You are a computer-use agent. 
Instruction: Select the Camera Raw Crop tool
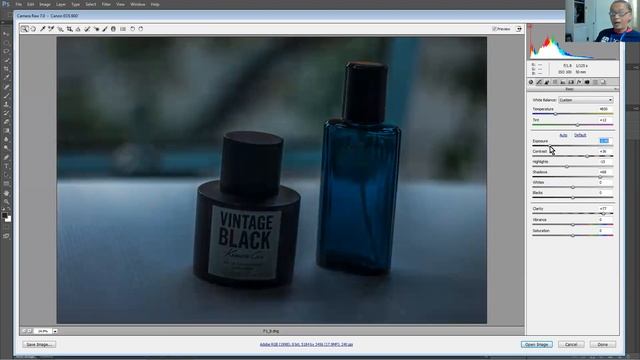(x=69, y=29)
